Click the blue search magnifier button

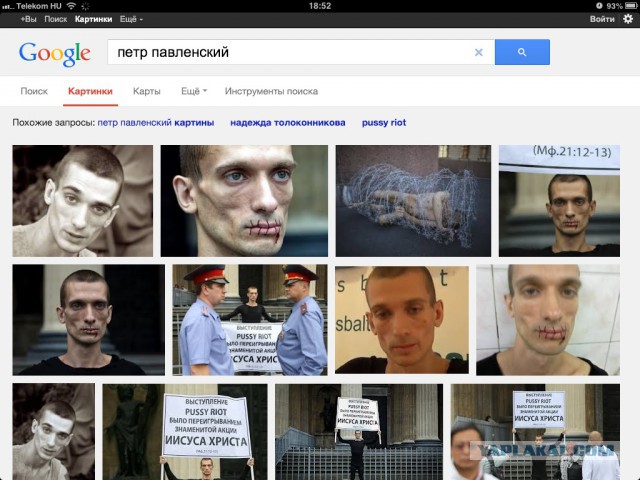(x=522, y=52)
